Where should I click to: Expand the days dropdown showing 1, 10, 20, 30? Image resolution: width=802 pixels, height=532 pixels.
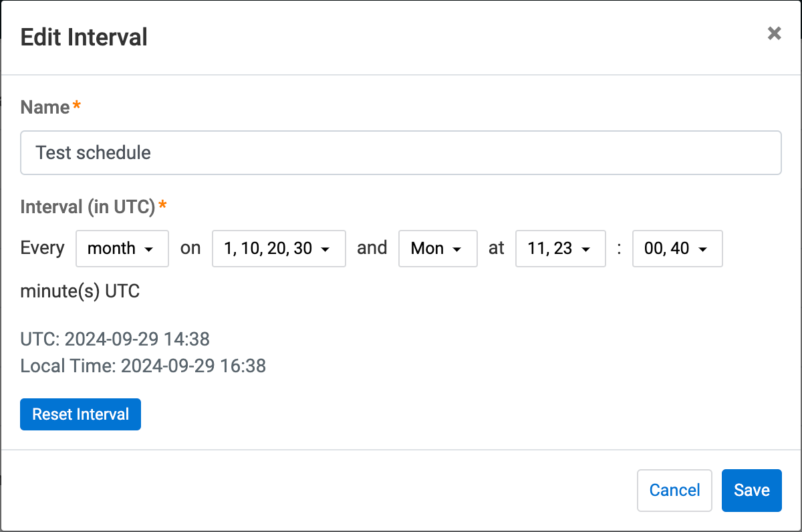279,249
